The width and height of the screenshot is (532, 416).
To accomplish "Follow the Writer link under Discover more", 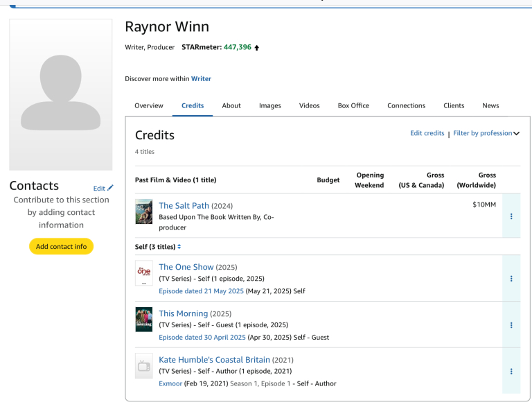I will (x=201, y=79).
